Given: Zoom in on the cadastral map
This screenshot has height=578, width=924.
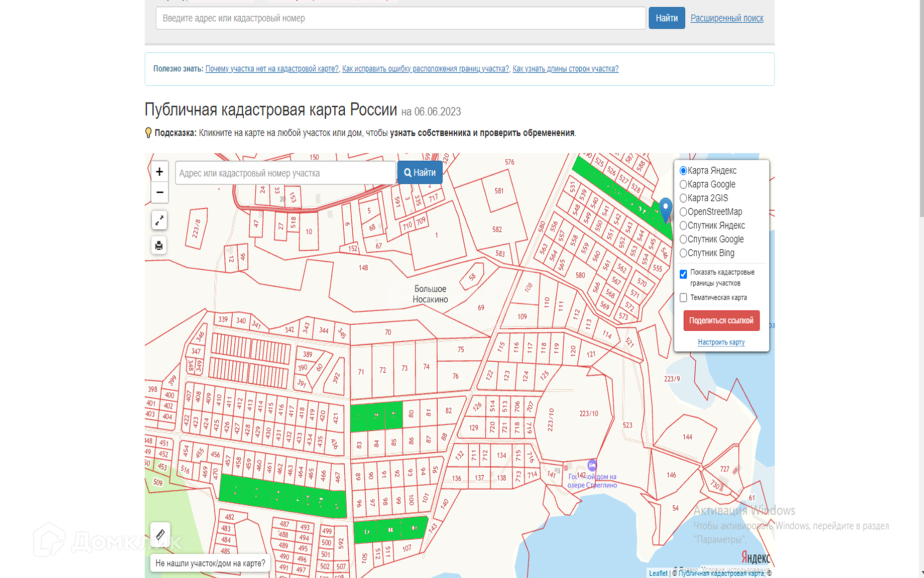Looking at the screenshot, I should click(x=159, y=172).
